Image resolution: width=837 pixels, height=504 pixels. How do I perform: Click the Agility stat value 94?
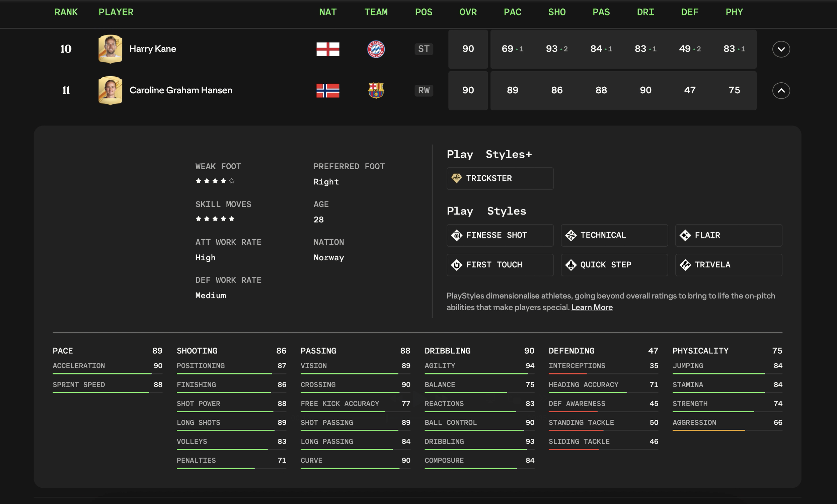pos(530,366)
